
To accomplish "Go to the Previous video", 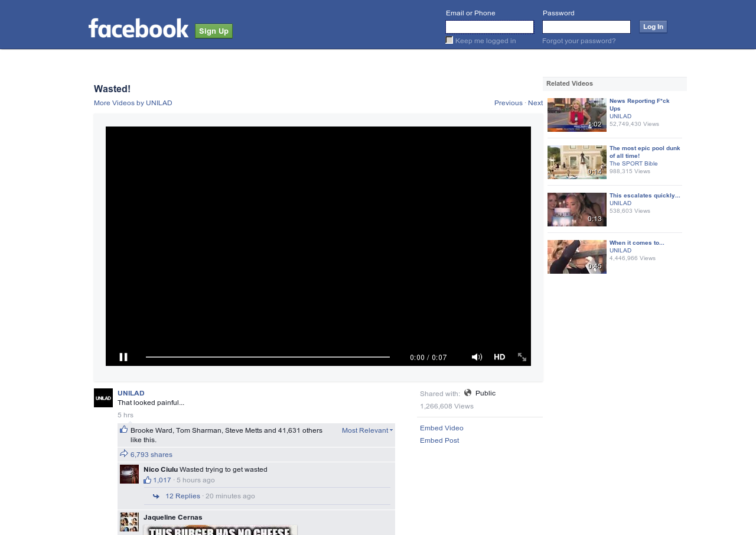I will pos(509,103).
